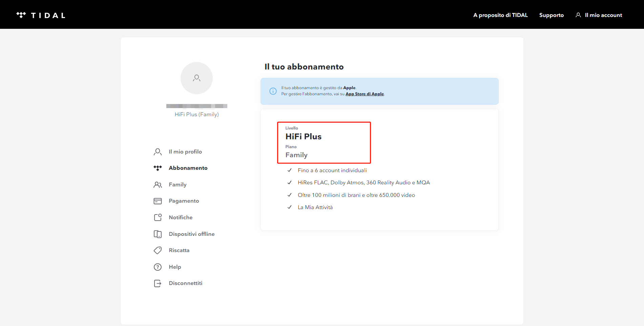644x326 pixels.
Task: Click the checkmark beside La Mia Attività
Action: pos(290,207)
